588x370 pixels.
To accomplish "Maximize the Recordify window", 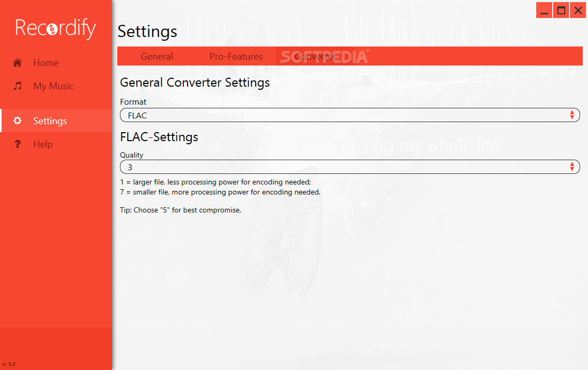I will click(x=561, y=10).
